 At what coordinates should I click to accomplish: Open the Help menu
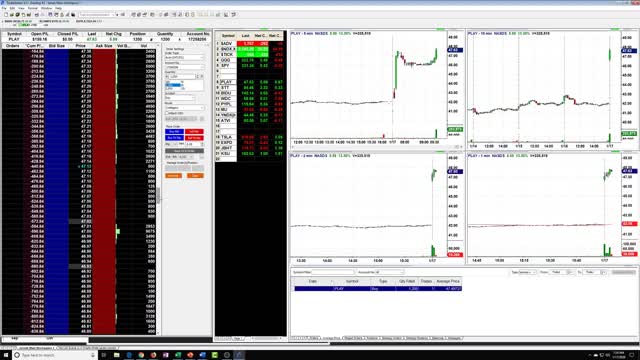(x=58, y=8)
